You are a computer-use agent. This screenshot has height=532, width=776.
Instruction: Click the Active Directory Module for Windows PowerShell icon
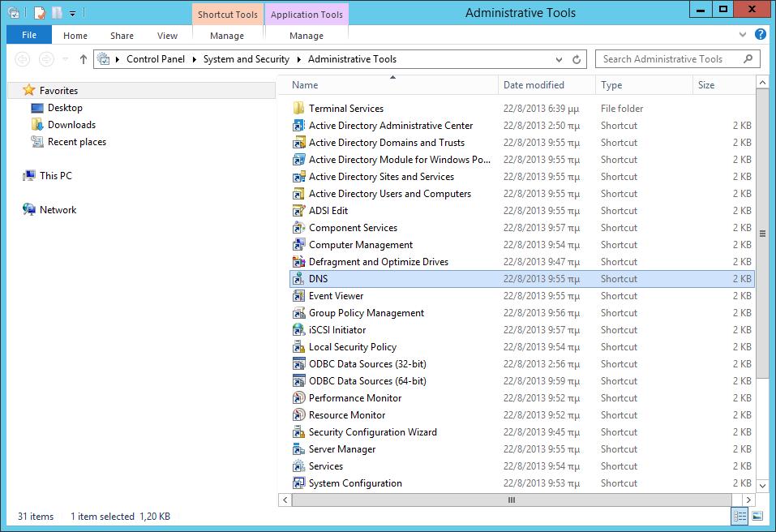click(298, 159)
